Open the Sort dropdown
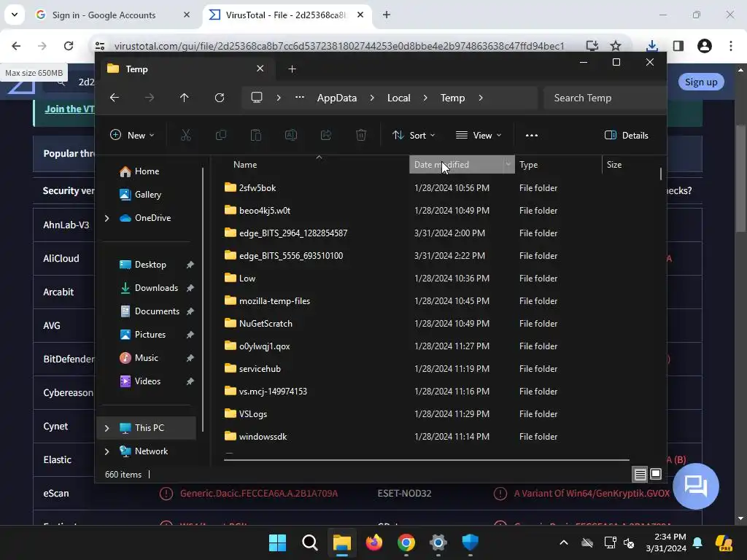The width and height of the screenshot is (747, 560). [414, 135]
